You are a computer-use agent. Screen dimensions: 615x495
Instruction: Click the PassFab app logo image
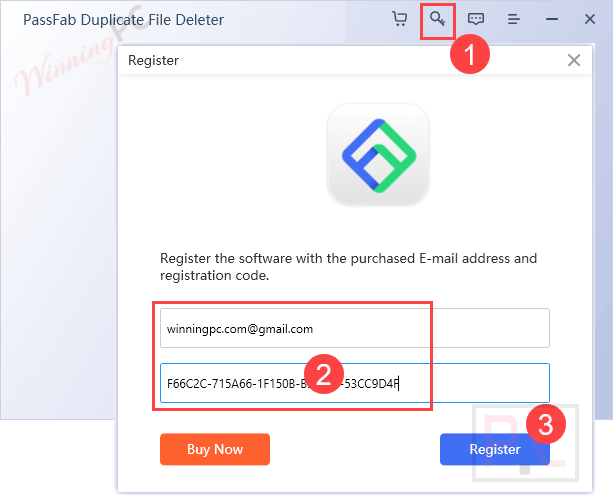[x=378, y=155]
